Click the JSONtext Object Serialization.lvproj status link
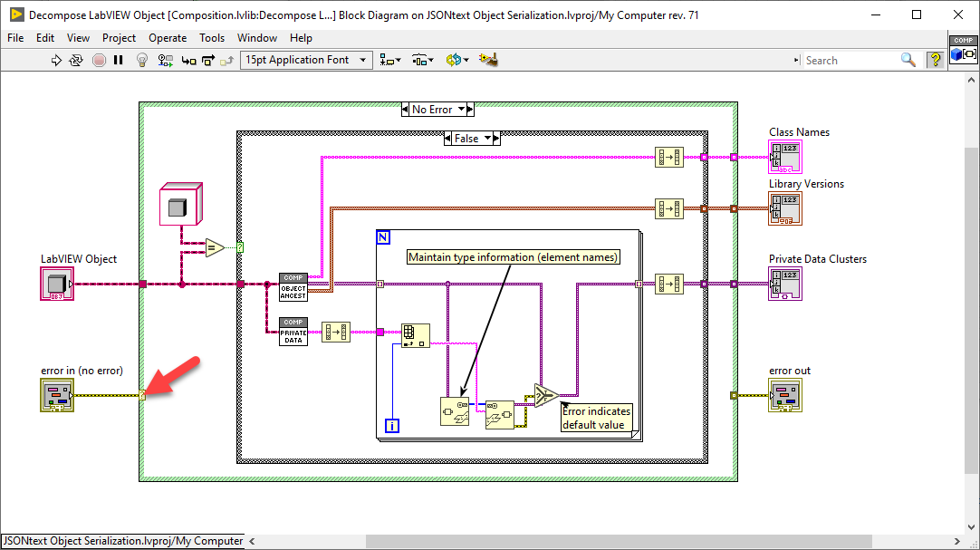This screenshot has width=980, height=550. click(x=121, y=540)
